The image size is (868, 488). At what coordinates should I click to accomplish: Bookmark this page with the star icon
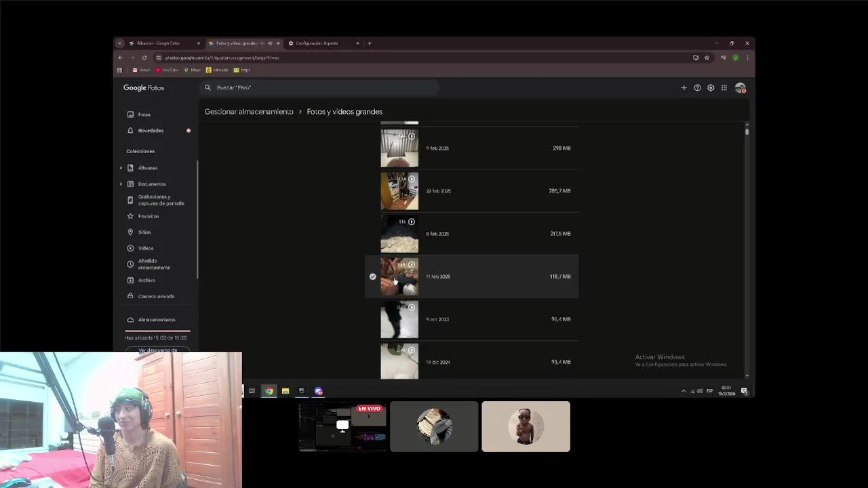tap(707, 58)
